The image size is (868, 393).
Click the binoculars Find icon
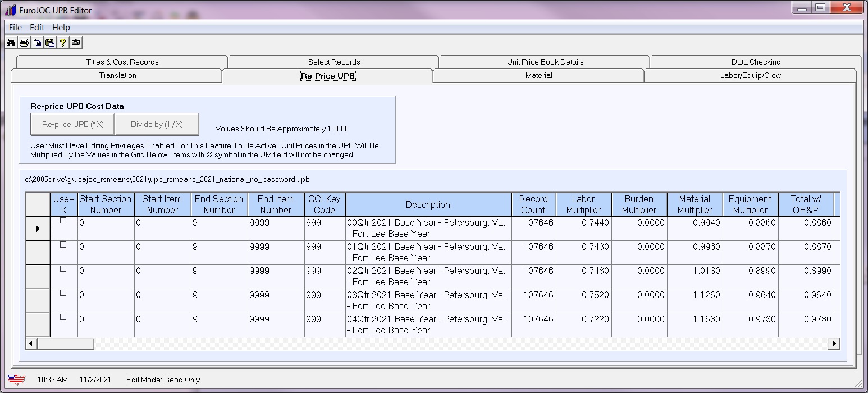(x=11, y=43)
